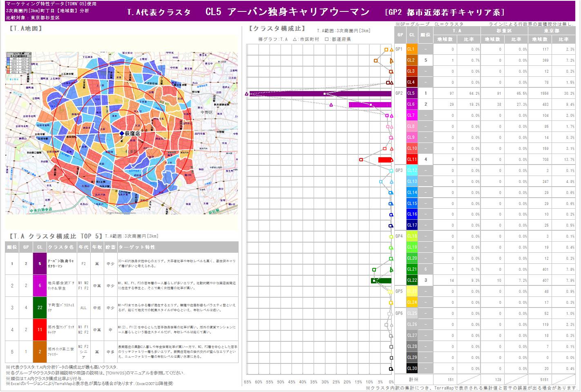This screenshot has height=392, width=581.
Task: Click the magenta CL6 bar in chart
Action: point(370,105)
